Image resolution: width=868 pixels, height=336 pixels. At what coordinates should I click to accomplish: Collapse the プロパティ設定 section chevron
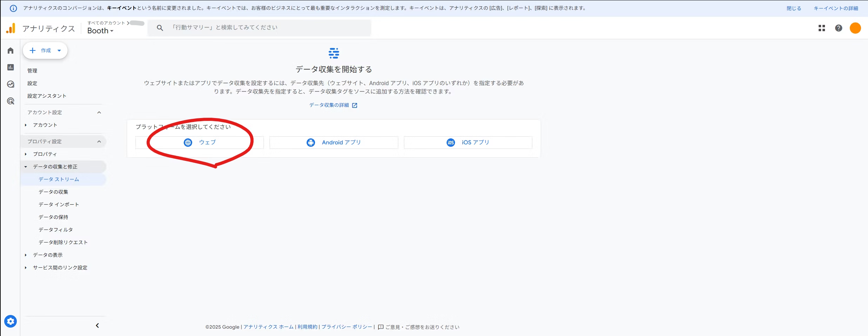pyautogui.click(x=99, y=142)
